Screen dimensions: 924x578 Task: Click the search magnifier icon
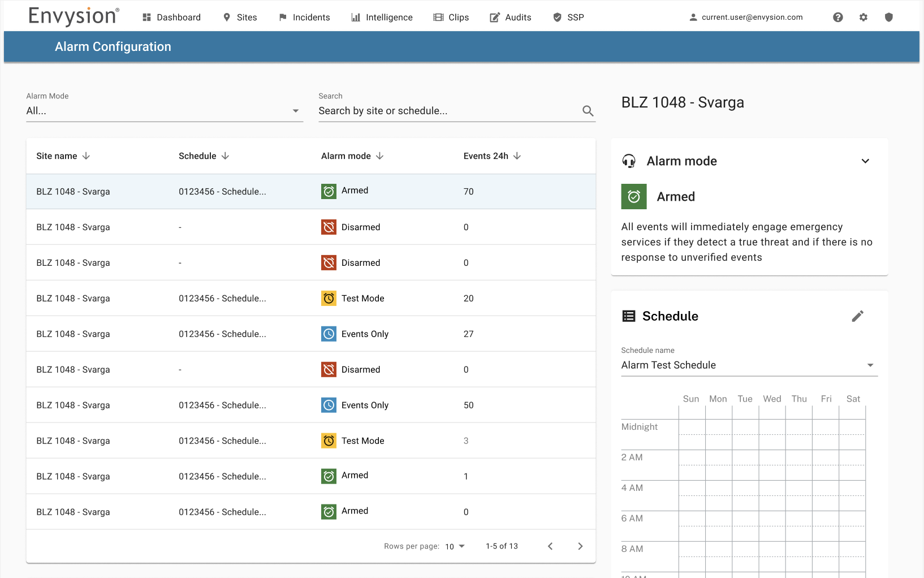coord(588,111)
